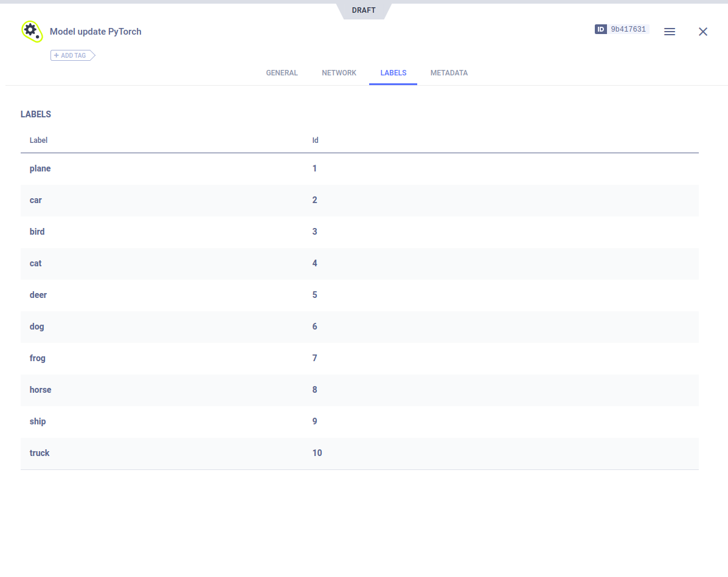The width and height of the screenshot is (728, 577).
Task: Select the Labels tab
Action: pyautogui.click(x=393, y=73)
